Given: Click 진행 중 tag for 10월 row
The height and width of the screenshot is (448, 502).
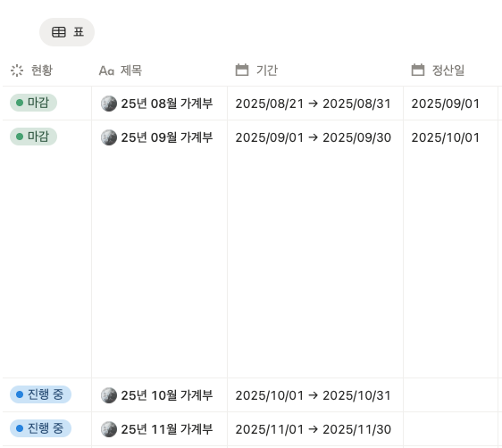Looking at the screenshot, I should click(41, 394).
